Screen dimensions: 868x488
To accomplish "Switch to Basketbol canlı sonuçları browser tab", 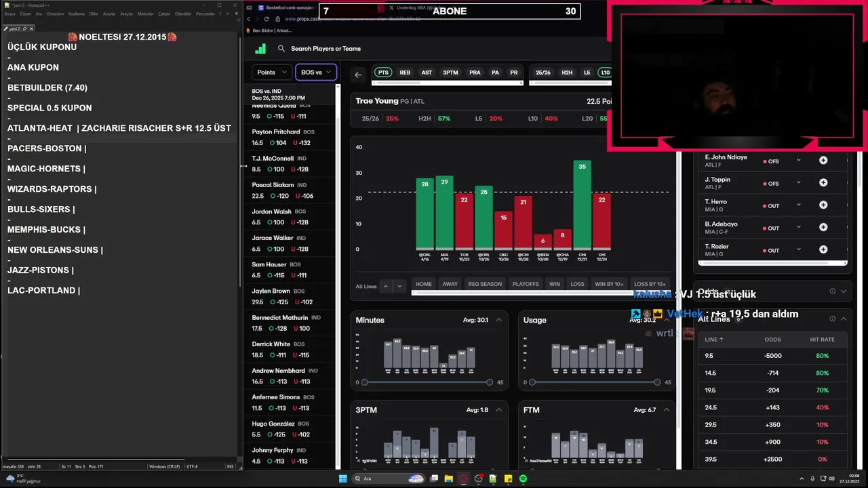I will click(285, 7).
